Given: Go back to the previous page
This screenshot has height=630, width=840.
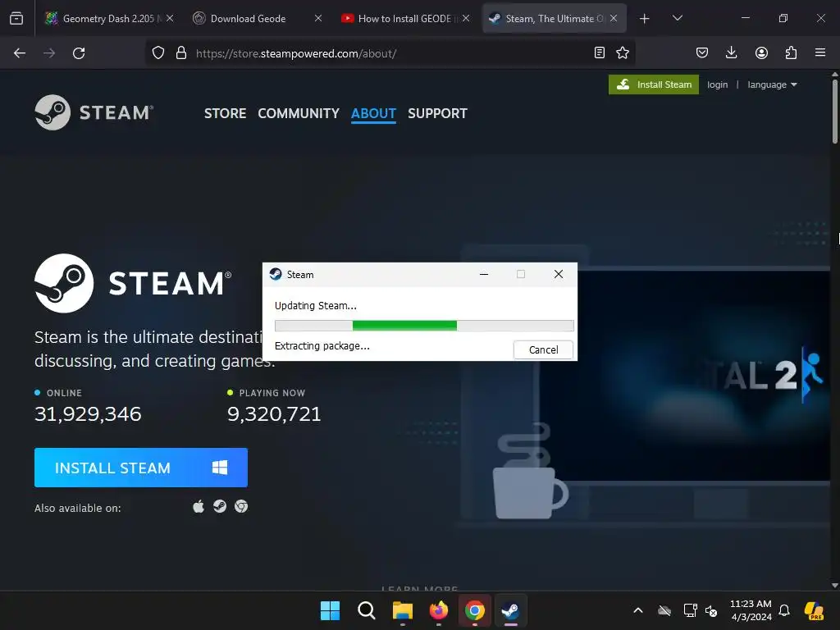Looking at the screenshot, I should pos(20,53).
